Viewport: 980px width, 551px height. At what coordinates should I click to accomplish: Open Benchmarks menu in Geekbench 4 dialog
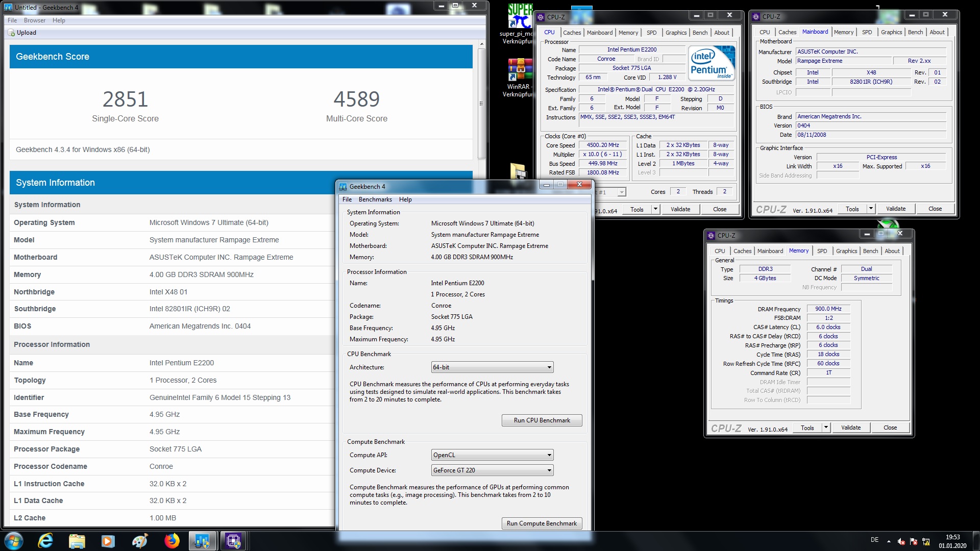pos(375,199)
